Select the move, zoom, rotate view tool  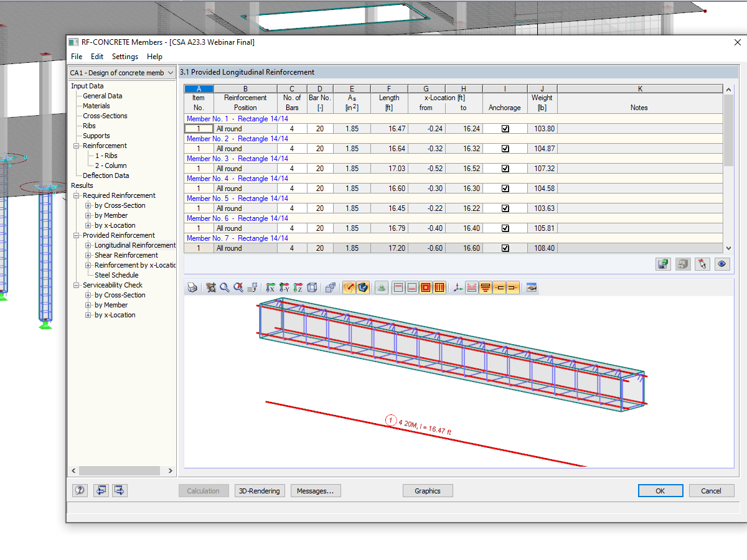coord(211,287)
